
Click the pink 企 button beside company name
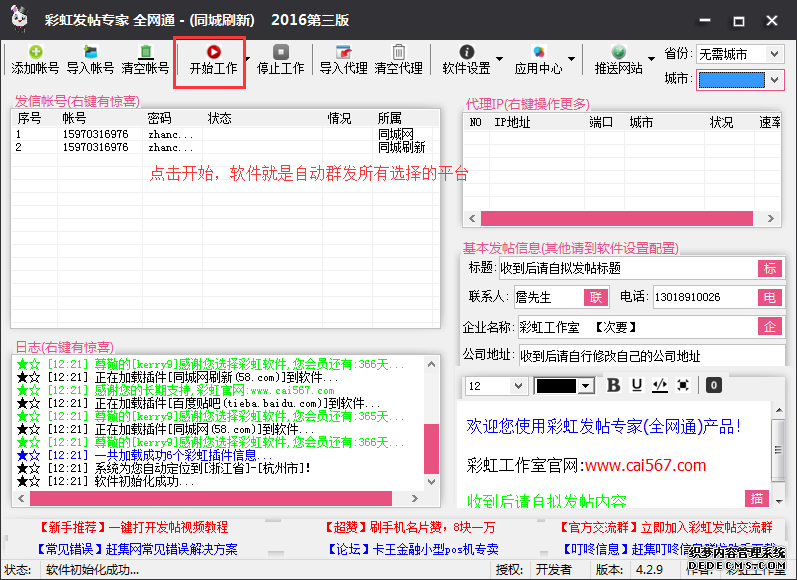coord(770,327)
